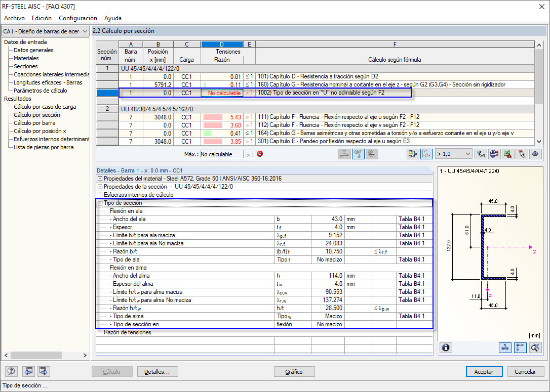This screenshot has height=392, width=550.
Task: Click the Cálculo button
Action: pyautogui.click(x=112, y=372)
